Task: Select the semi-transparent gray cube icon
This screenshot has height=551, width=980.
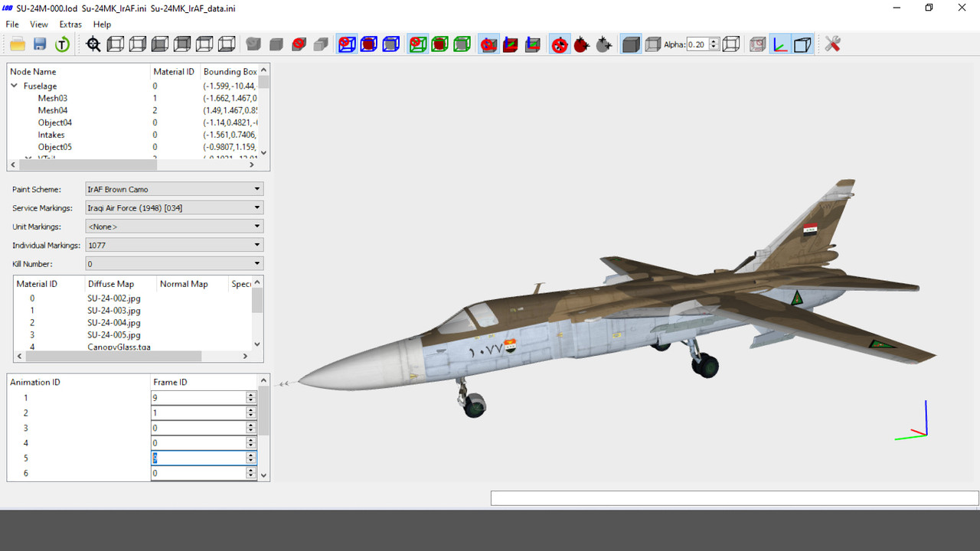Action: tap(653, 44)
